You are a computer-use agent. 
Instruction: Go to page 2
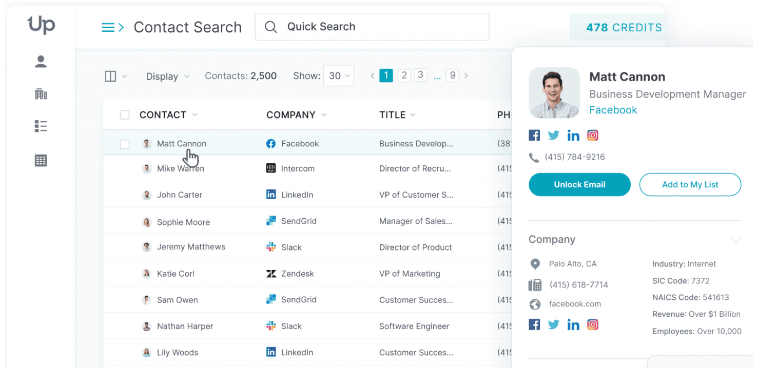pyautogui.click(x=404, y=75)
